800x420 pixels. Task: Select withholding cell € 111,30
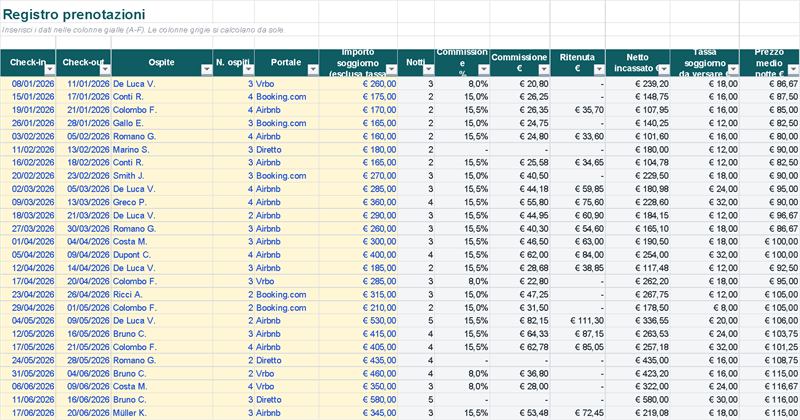(x=578, y=320)
